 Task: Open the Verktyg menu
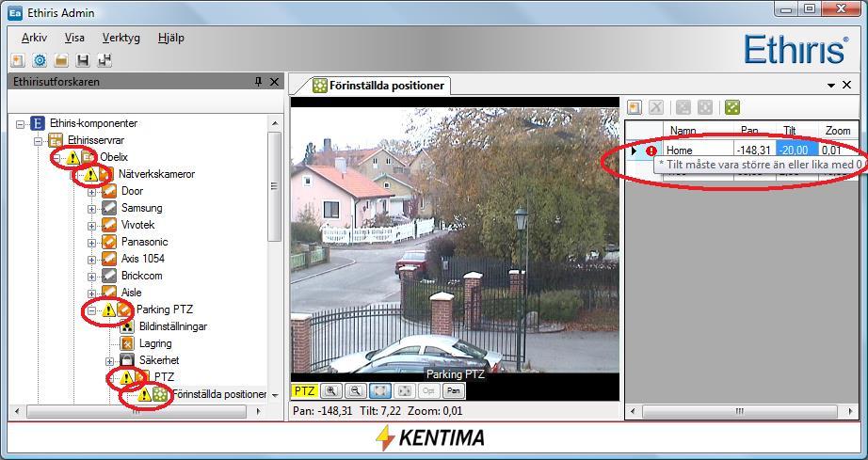click(121, 39)
